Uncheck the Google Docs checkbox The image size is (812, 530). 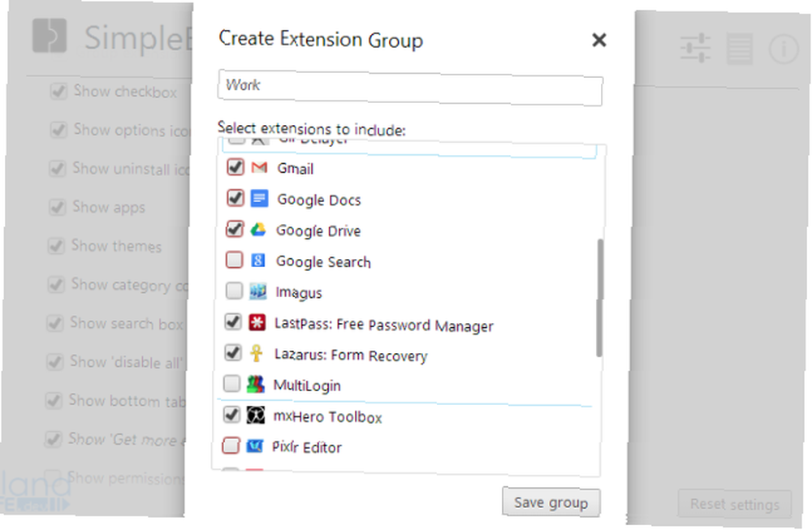pos(235,198)
